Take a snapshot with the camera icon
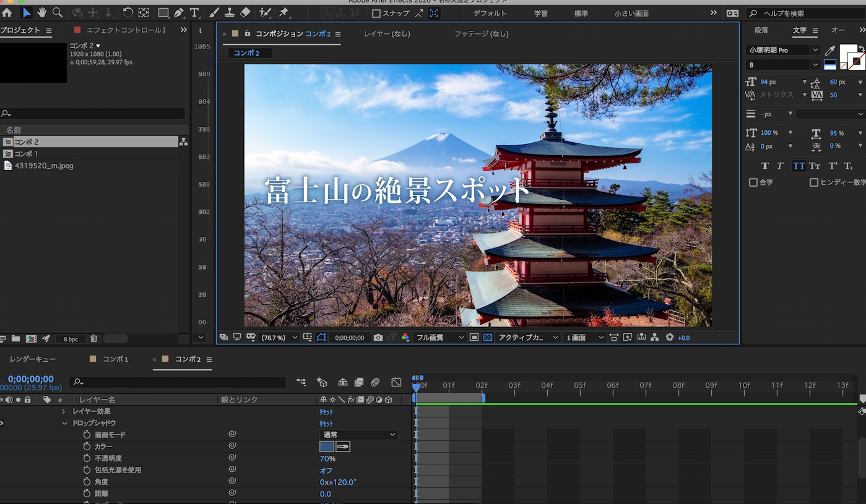866x504 pixels. (x=378, y=338)
